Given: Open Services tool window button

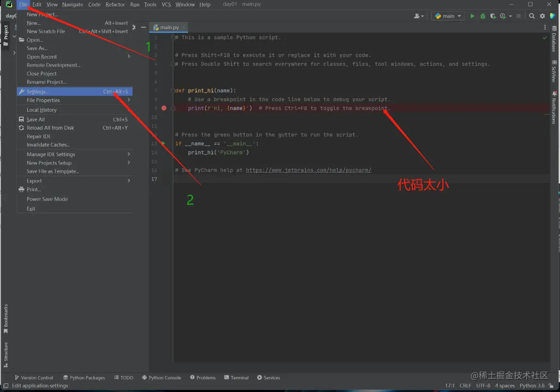Looking at the screenshot, I should pyautogui.click(x=269, y=377).
